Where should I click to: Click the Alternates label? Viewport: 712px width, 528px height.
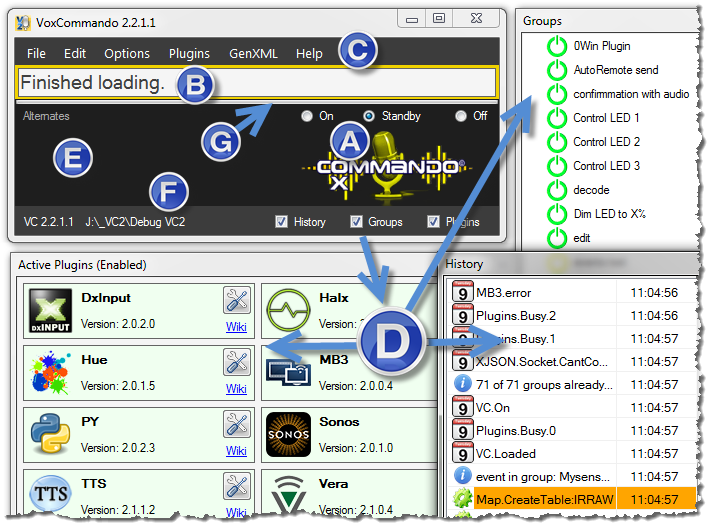click(46, 116)
